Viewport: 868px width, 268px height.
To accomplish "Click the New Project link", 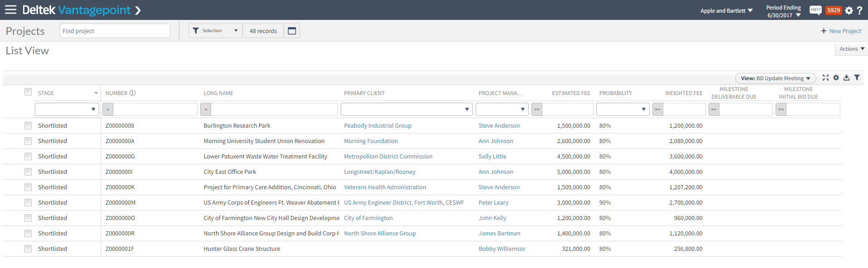I will click(x=845, y=31).
